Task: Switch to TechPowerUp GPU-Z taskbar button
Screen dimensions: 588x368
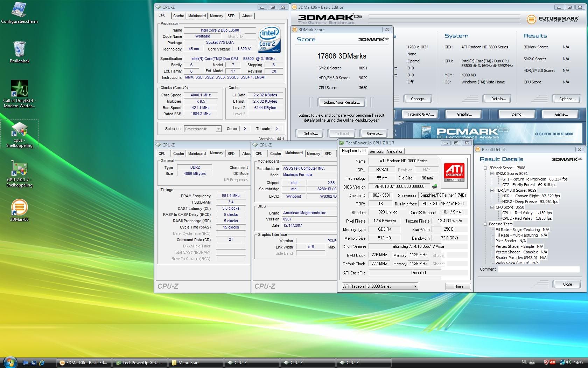Action: 140,363
